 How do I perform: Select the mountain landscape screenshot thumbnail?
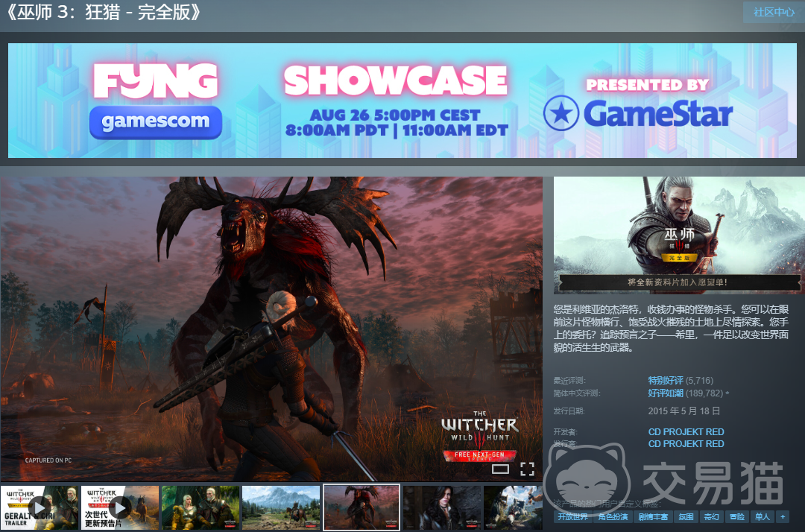pyautogui.click(x=281, y=507)
